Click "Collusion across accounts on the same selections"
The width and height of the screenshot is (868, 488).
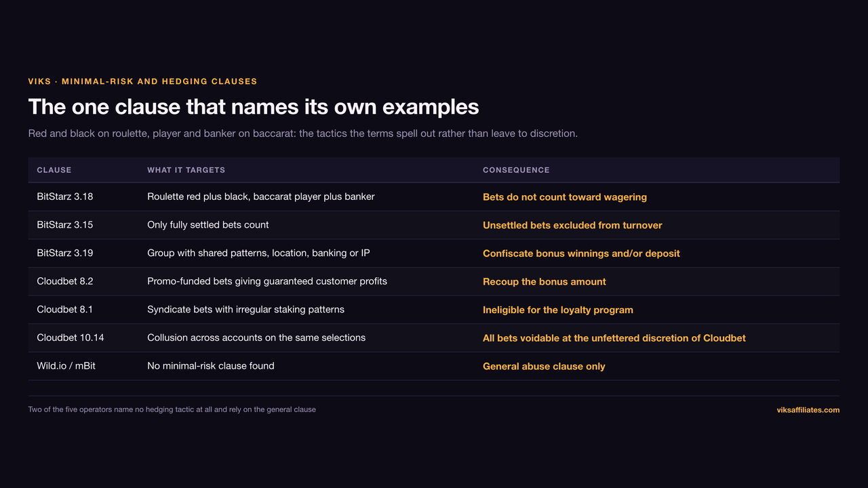click(256, 338)
